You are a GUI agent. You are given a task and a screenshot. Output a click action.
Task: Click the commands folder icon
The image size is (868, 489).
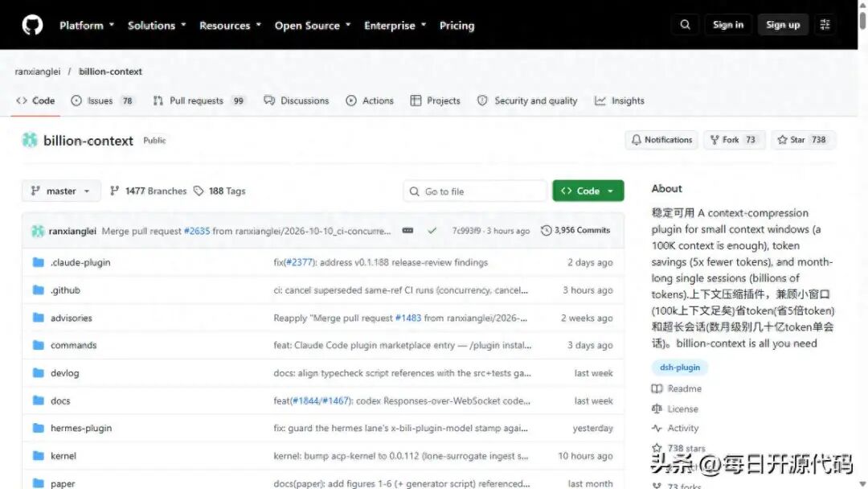coord(39,345)
